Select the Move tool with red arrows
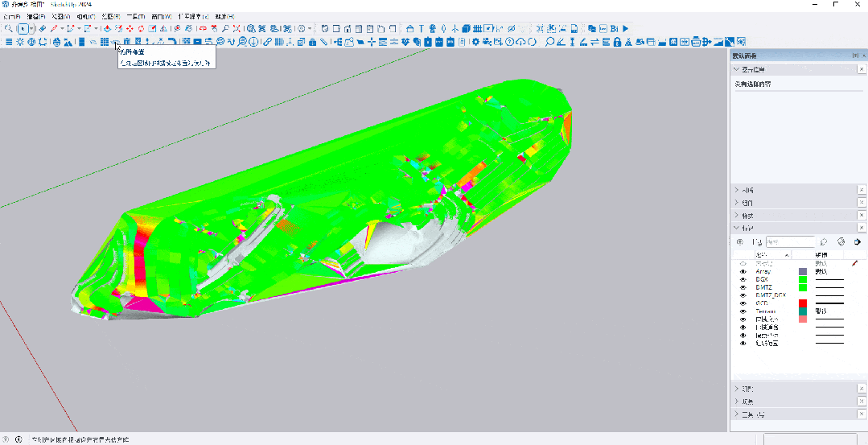Screen dimensions: 868x445 [x=130, y=29]
